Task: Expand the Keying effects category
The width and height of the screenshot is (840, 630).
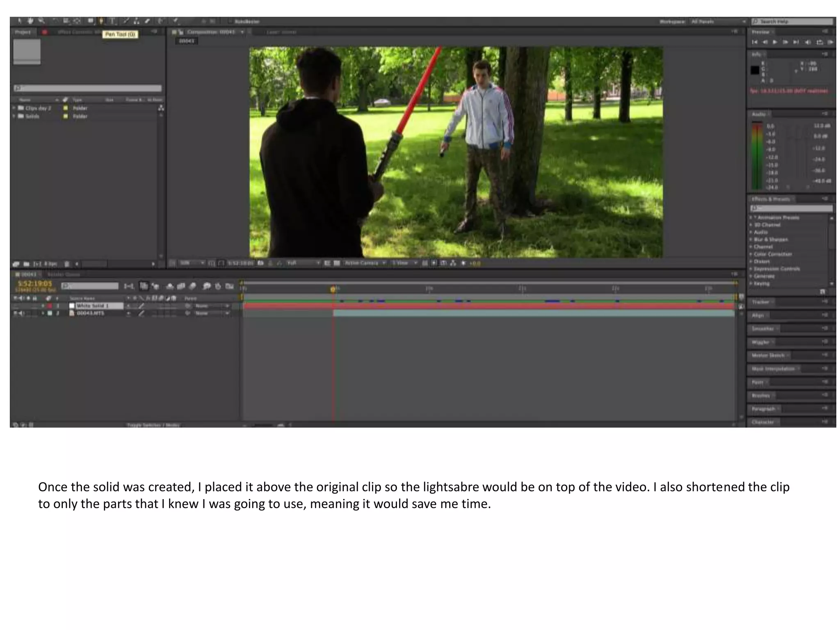Action: click(x=751, y=283)
